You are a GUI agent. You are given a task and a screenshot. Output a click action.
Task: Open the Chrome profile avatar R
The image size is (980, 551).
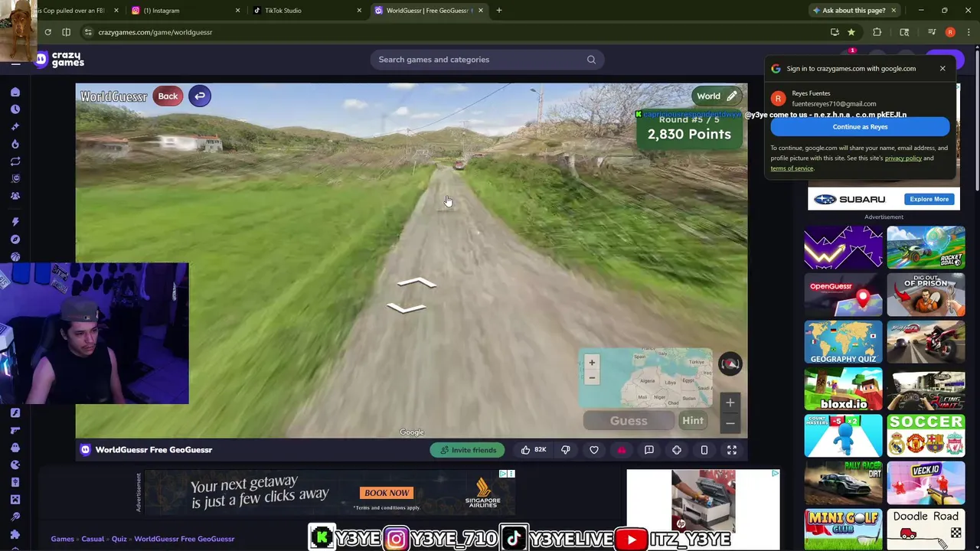pyautogui.click(x=950, y=32)
